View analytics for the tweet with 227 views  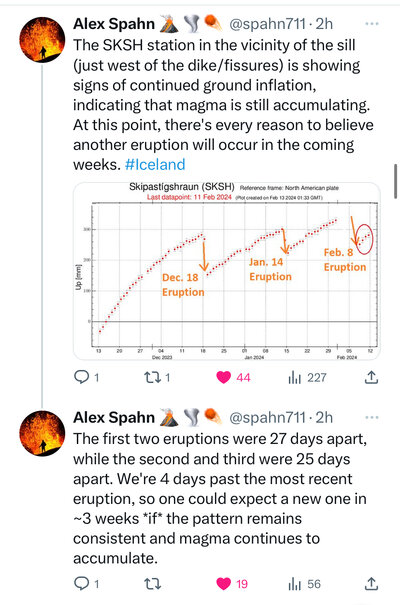(307, 377)
